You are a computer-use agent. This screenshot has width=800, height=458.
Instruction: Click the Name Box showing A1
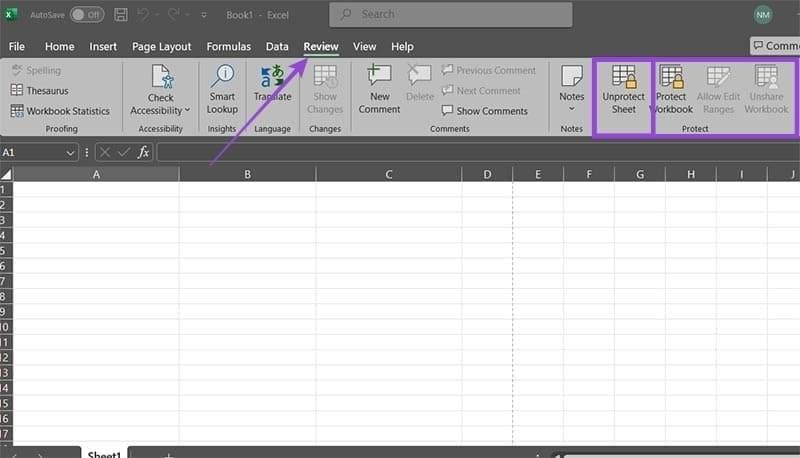click(x=33, y=152)
